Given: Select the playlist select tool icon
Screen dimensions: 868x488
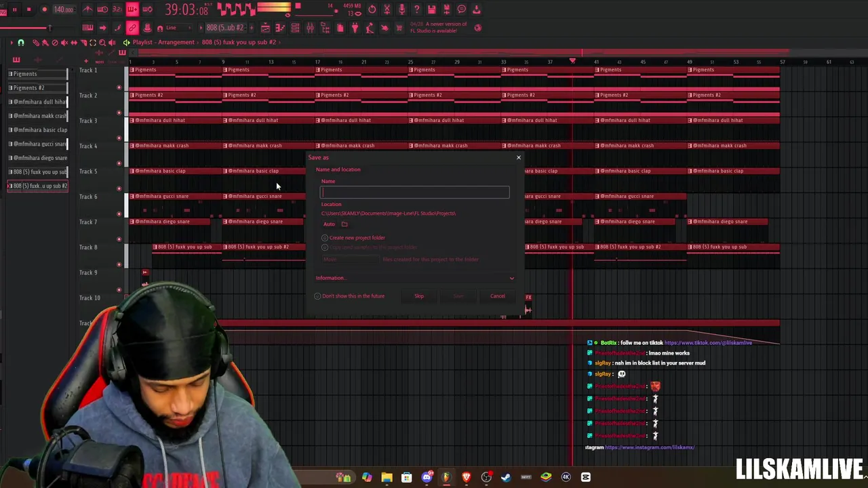Looking at the screenshot, I should [x=93, y=42].
